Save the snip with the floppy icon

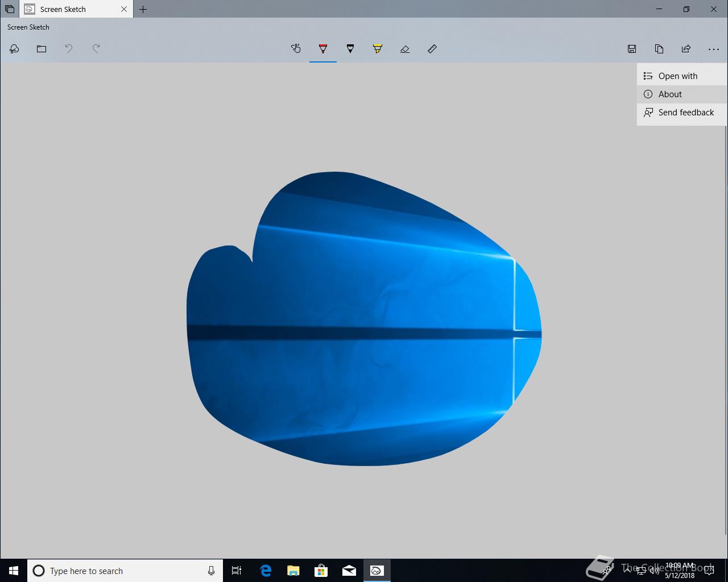[x=632, y=49]
